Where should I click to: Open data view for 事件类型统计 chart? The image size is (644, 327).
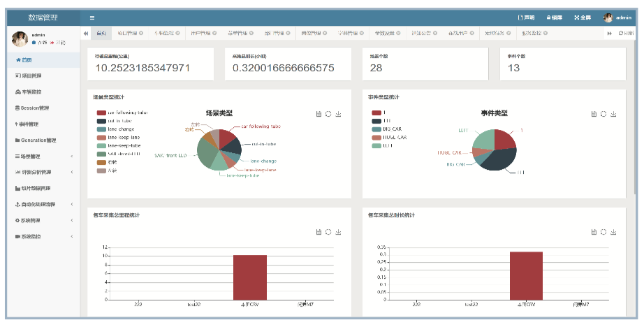pyautogui.click(x=594, y=114)
